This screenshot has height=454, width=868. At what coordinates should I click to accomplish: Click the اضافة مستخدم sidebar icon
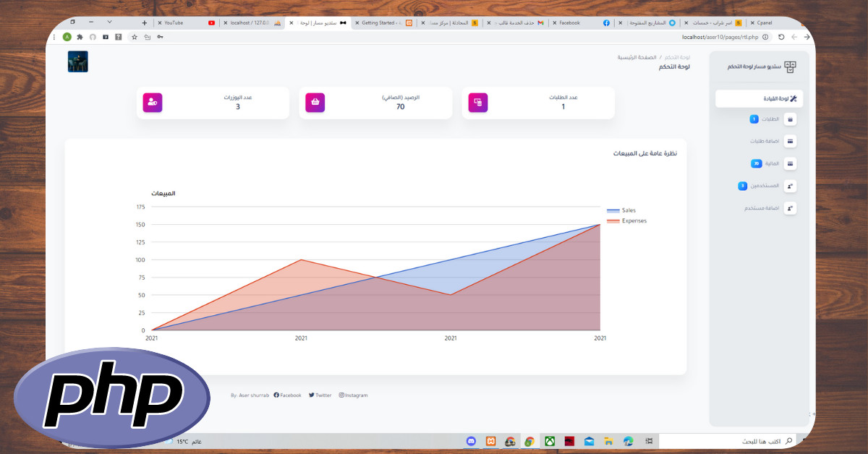(790, 208)
